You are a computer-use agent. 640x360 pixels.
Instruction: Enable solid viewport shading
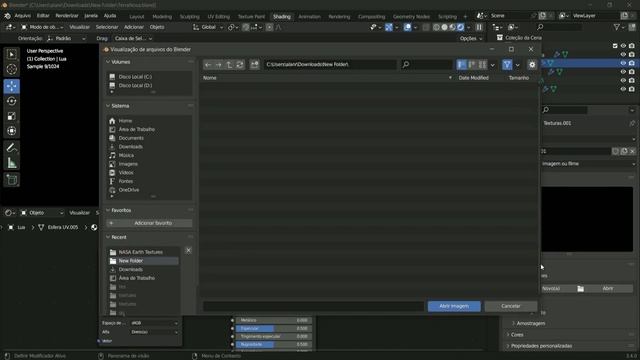[x=444, y=27]
